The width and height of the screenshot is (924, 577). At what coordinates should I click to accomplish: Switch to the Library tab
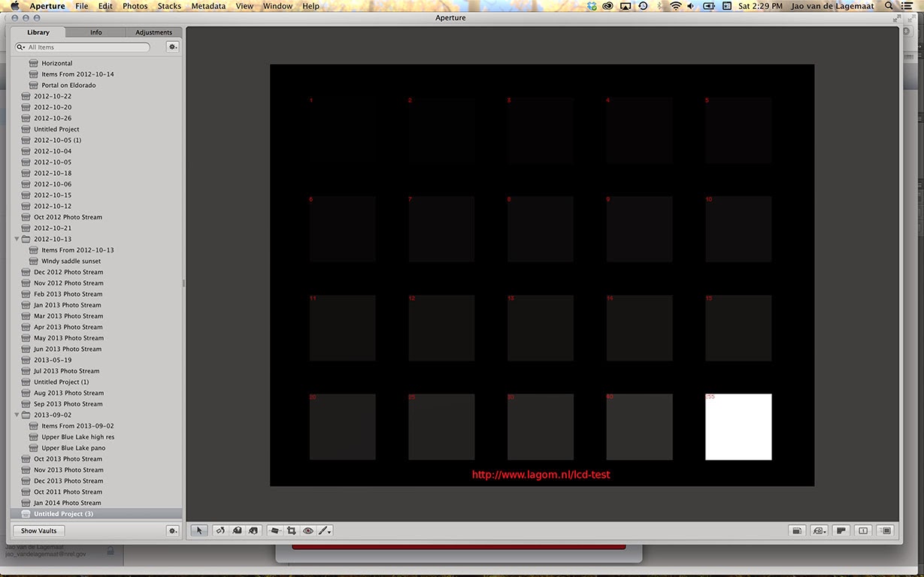(x=38, y=32)
